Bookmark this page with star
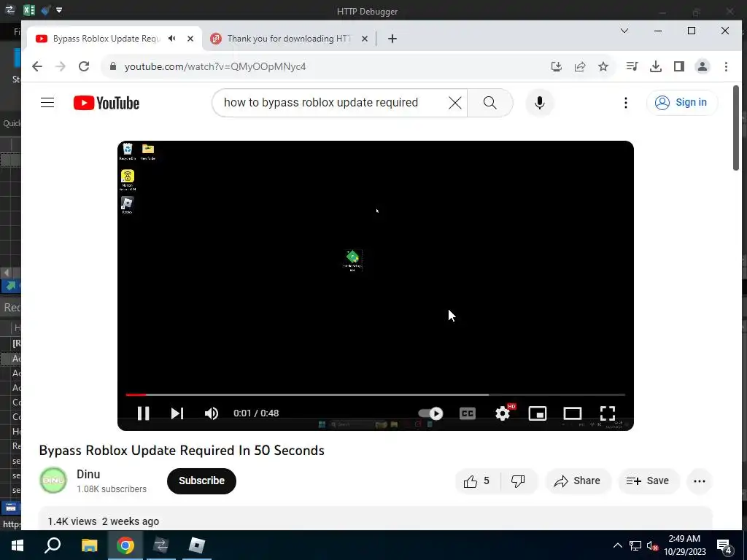 pos(603,66)
